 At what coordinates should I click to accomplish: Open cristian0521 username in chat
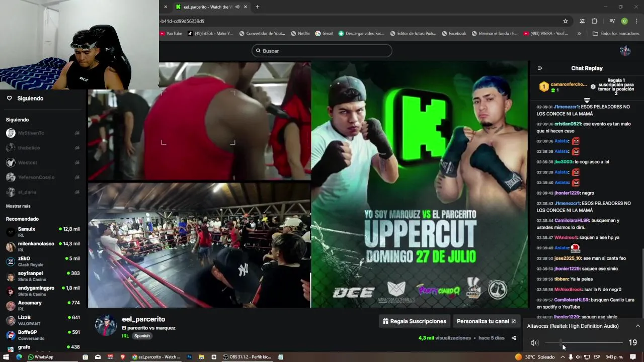tap(568, 124)
